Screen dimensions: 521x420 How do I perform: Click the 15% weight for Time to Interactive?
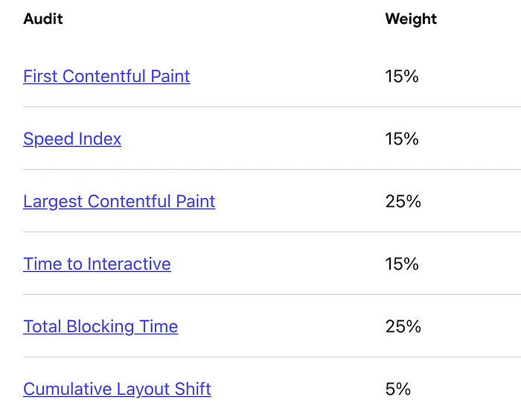402,264
